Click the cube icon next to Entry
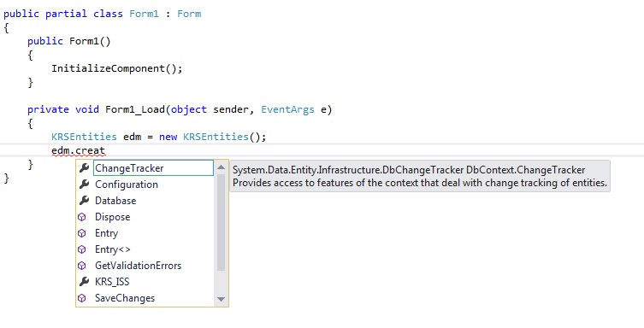The width and height of the screenshot is (644, 328). pos(82,233)
